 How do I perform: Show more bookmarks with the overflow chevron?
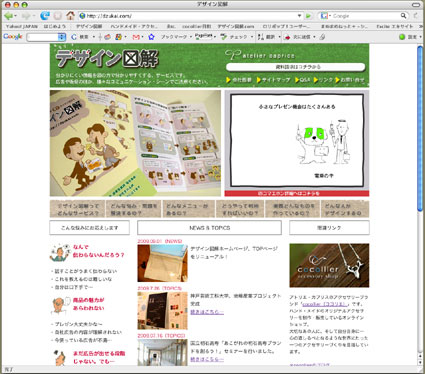pos(420,26)
